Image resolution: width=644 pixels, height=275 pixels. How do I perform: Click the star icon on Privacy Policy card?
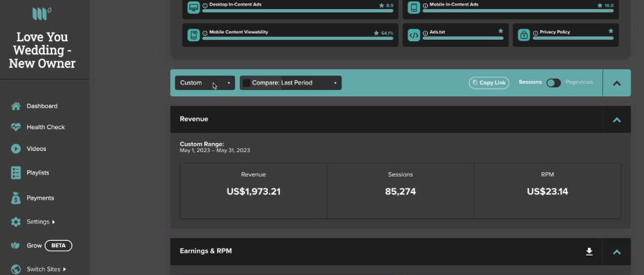click(x=611, y=31)
